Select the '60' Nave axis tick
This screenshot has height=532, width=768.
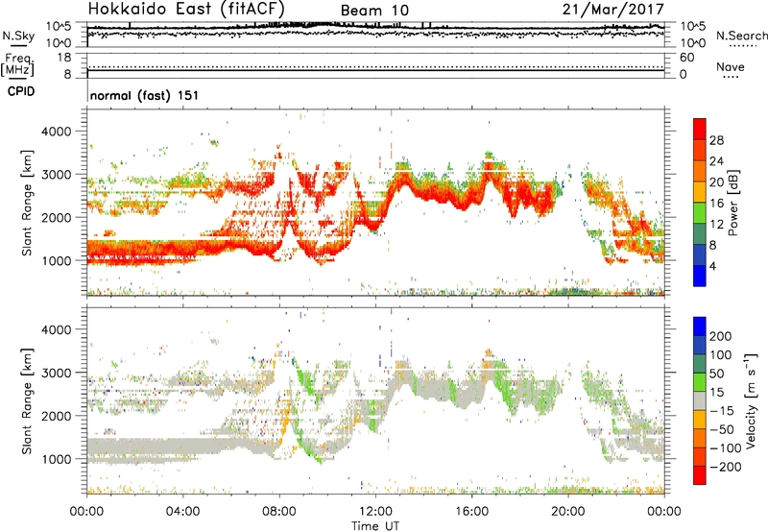687,58
